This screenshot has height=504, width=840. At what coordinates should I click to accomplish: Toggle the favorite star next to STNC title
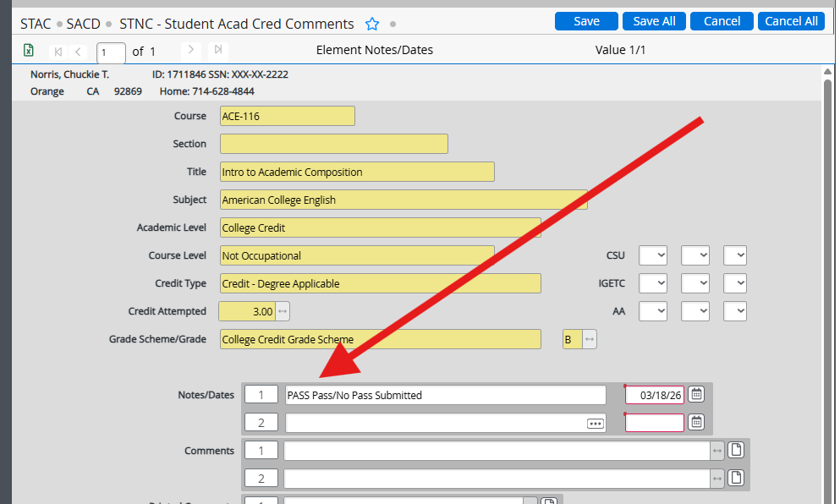pyautogui.click(x=372, y=24)
